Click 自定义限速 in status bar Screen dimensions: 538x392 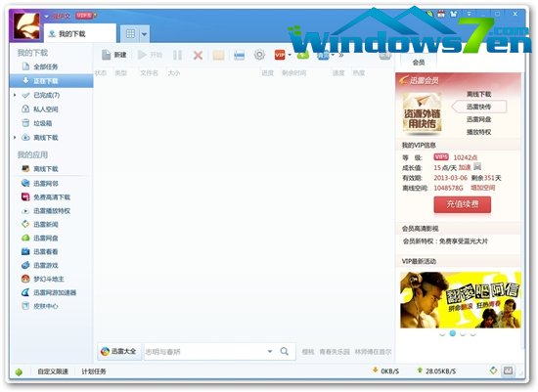coord(53,371)
